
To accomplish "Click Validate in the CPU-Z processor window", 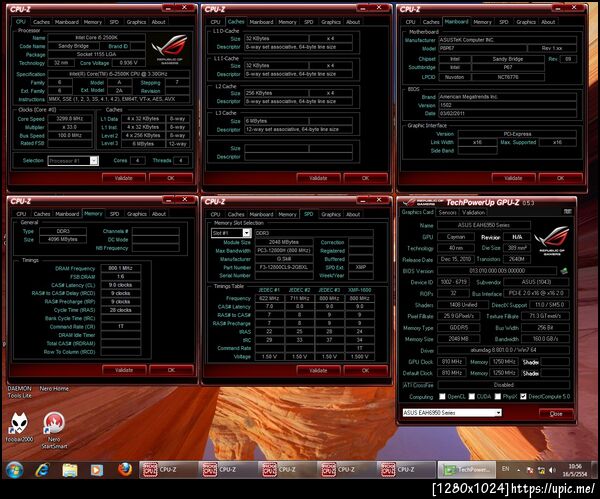I will click(124, 178).
